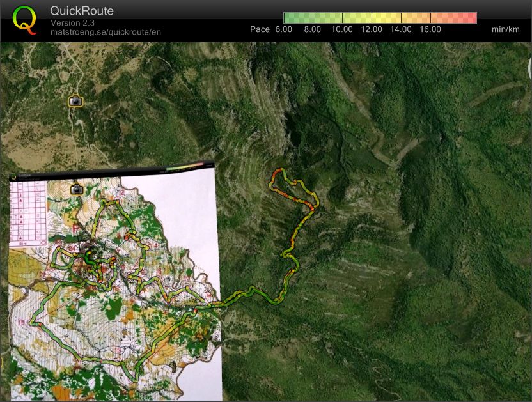Open the matstroeng.se/quickroute/en link
Image resolution: width=532 pixels, height=402 pixels.
point(106,32)
